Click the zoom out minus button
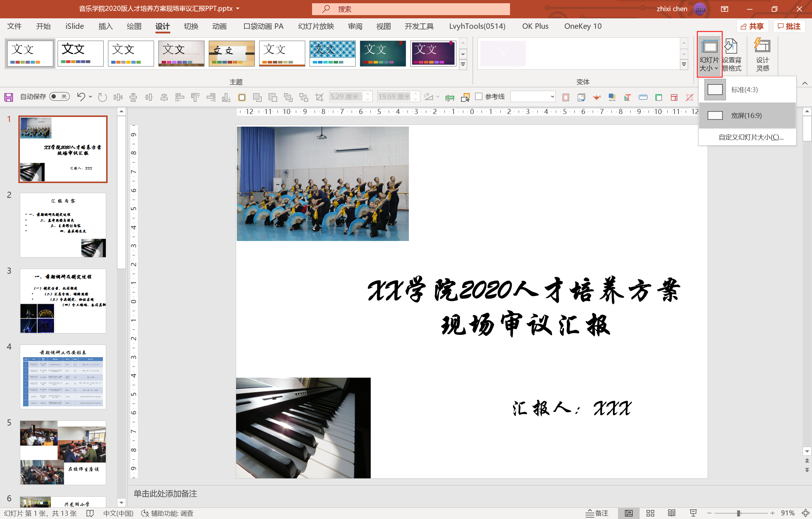The image size is (812, 519). (x=709, y=513)
